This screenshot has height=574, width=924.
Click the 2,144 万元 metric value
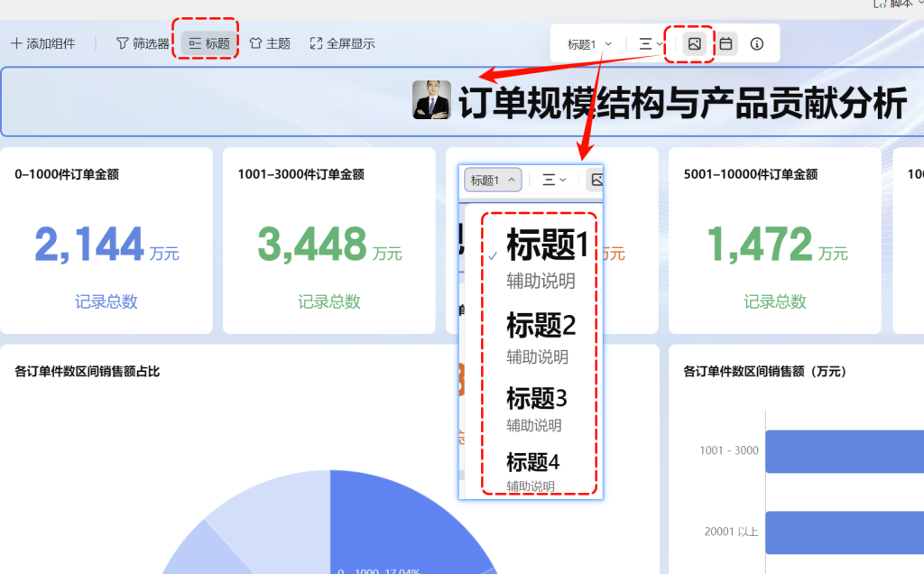[106, 245]
